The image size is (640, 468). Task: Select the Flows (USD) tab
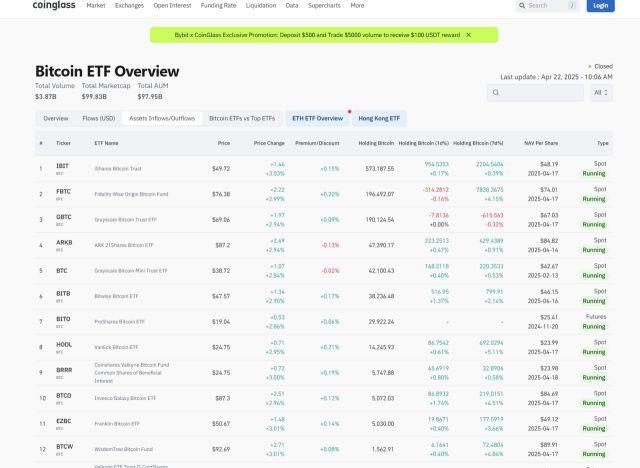point(99,118)
